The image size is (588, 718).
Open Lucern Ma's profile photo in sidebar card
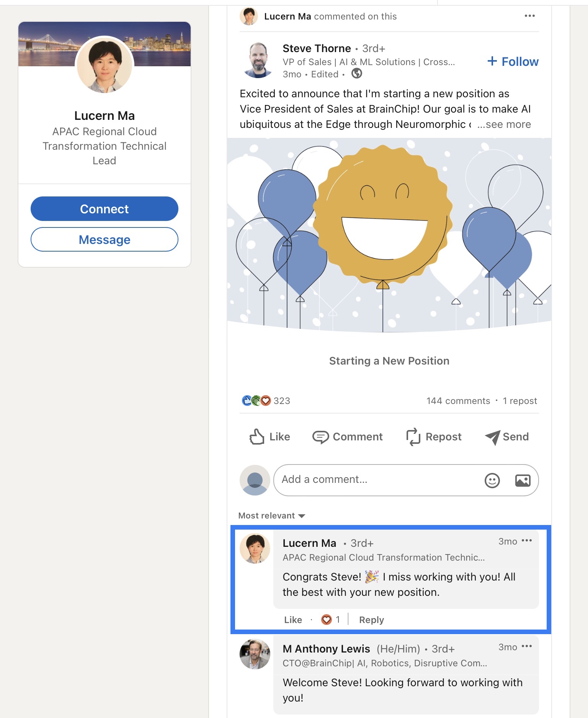tap(105, 65)
